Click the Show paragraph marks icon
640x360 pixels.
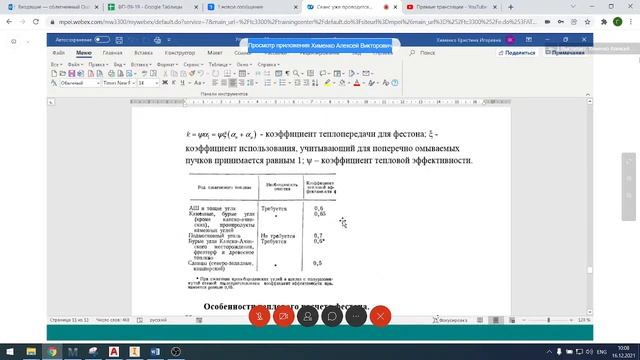point(287,73)
